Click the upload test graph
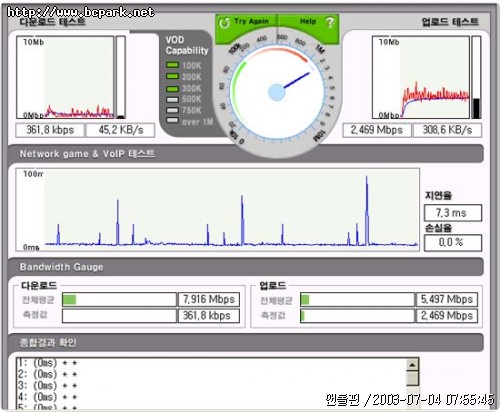The width and height of the screenshot is (500, 412). (x=421, y=77)
